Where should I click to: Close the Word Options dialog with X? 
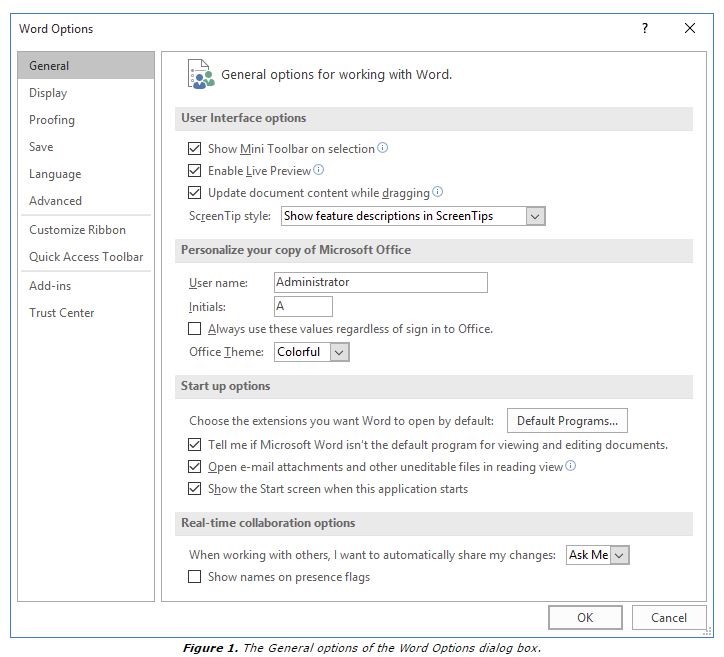pyautogui.click(x=690, y=28)
